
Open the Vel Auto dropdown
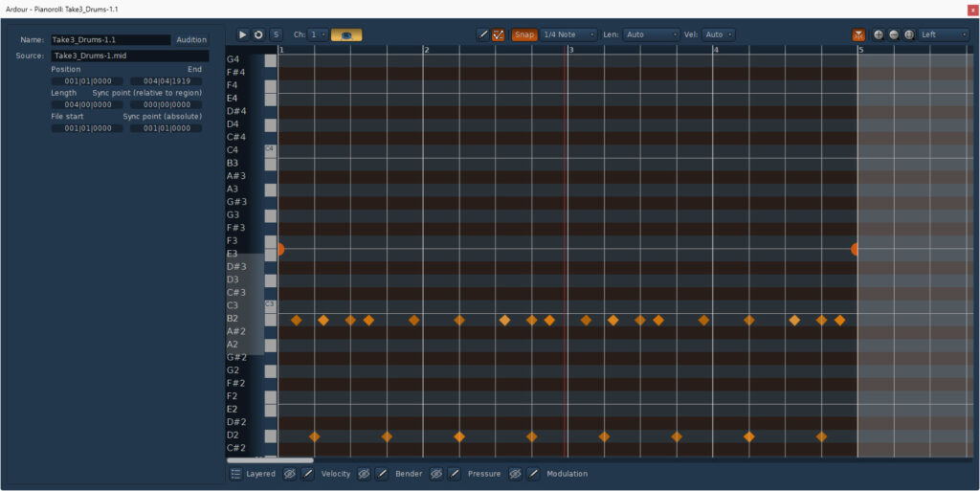click(x=718, y=34)
